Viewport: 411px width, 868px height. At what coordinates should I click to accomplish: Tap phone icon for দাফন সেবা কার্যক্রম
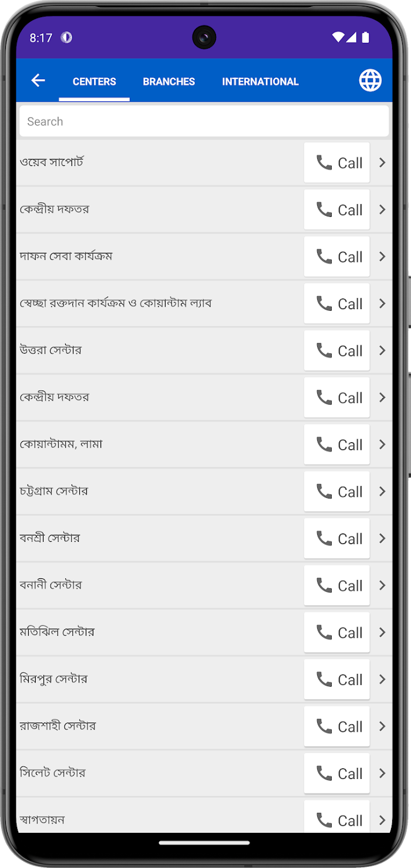point(324,256)
